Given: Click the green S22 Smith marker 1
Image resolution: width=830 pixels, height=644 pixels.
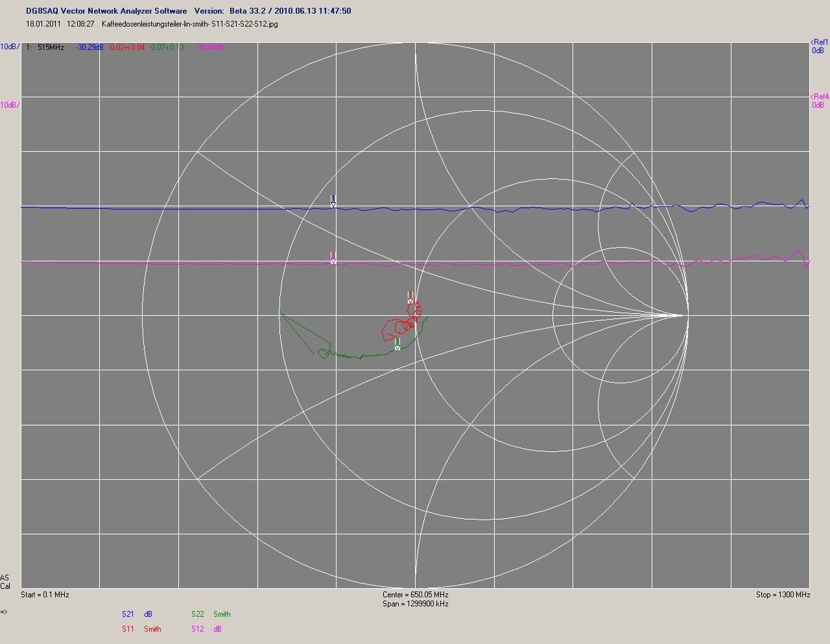Looking at the screenshot, I should (x=397, y=345).
